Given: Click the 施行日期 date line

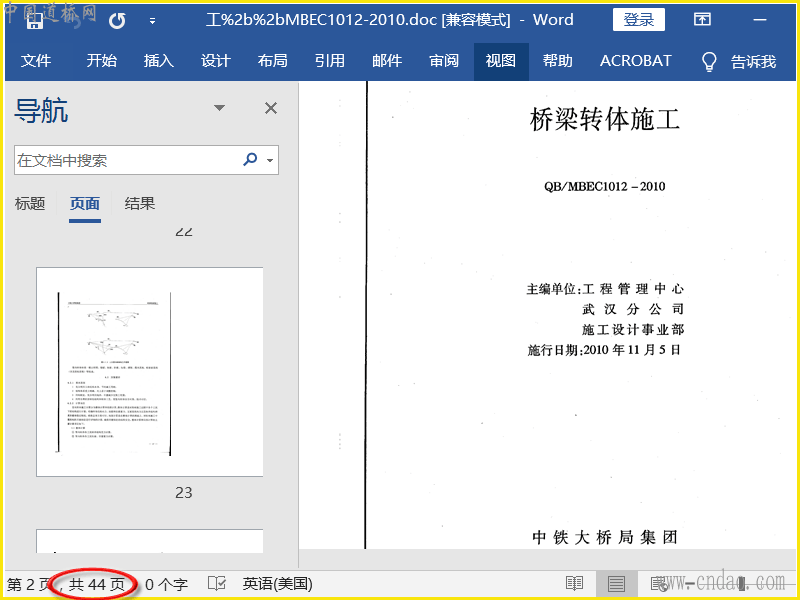Looking at the screenshot, I should [x=604, y=350].
